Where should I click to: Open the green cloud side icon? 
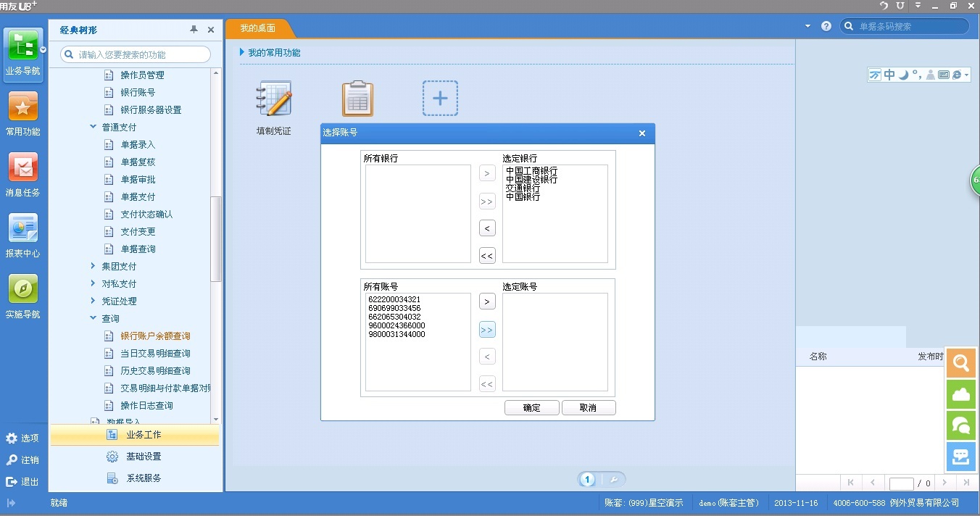[x=961, y=394]
